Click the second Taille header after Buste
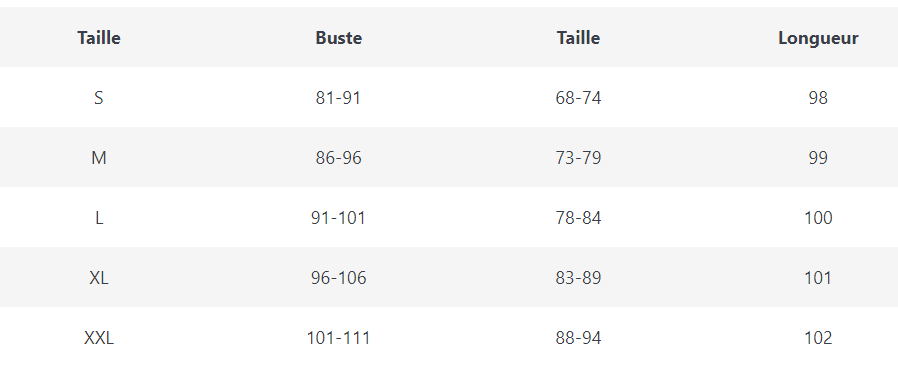Image resolution: width=898 pixels, height=373 pixels. 578,38
